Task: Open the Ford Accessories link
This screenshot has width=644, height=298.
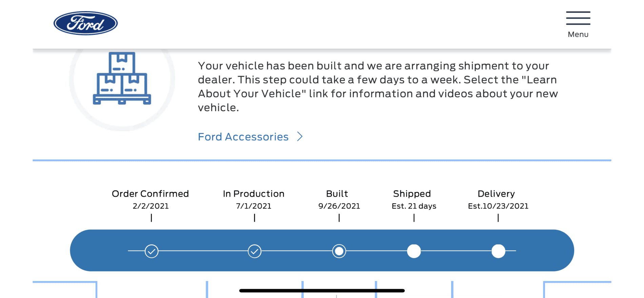Action: (243, 137)
